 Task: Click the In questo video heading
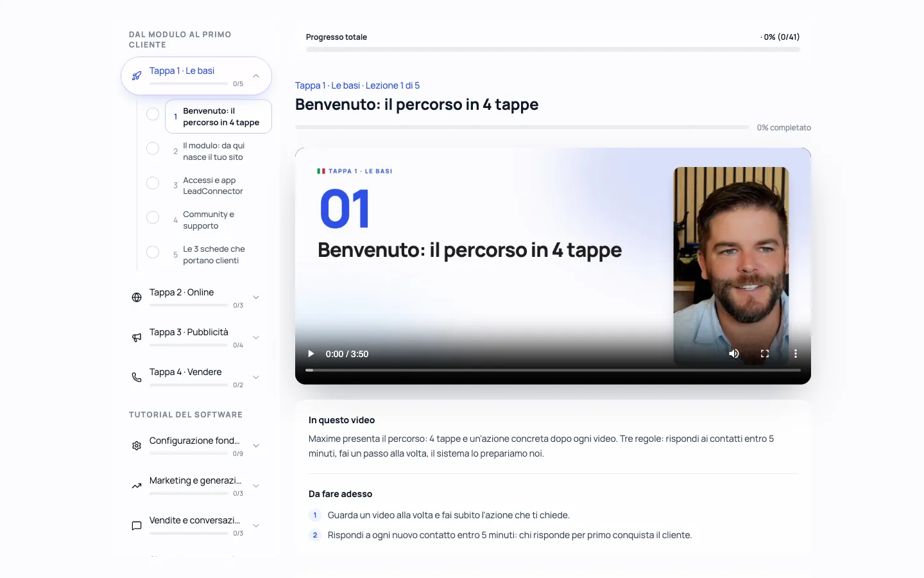tap(341, 420)
